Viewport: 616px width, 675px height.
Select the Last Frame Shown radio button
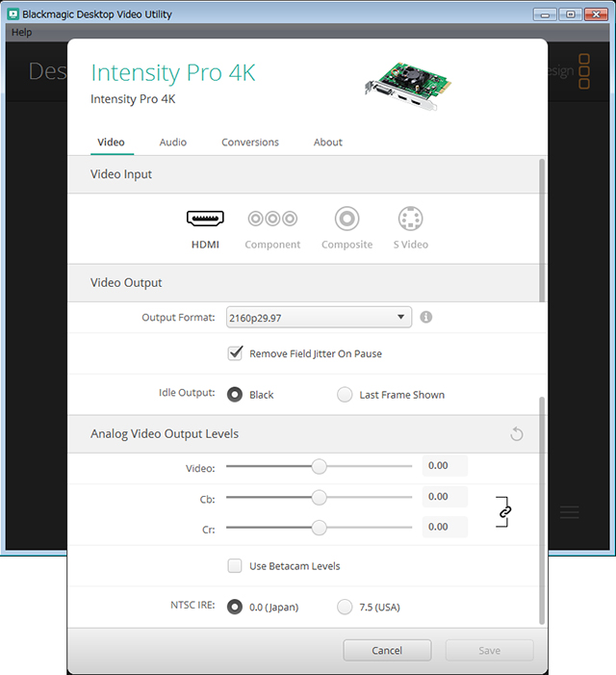(x=345, y=395)
